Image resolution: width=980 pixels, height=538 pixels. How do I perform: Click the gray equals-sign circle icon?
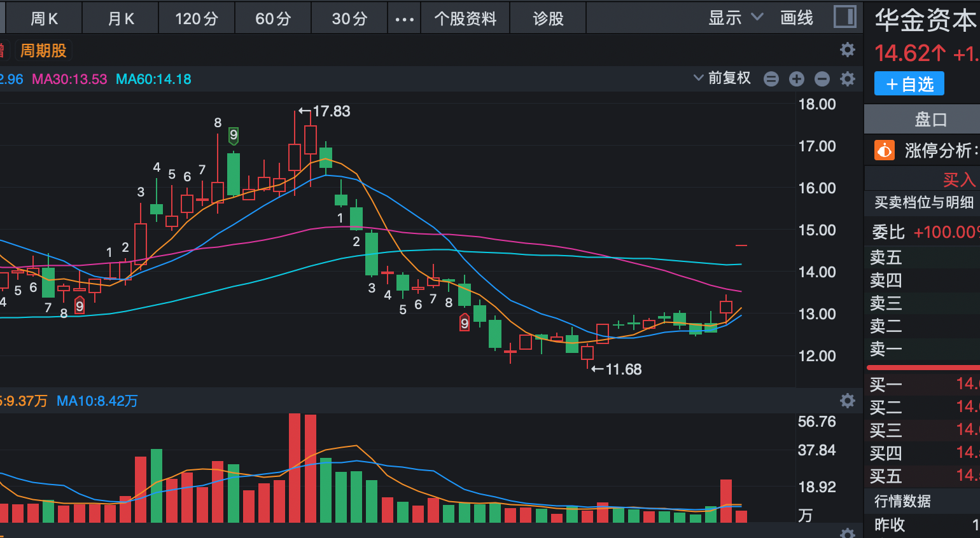[x=771, y=79]
